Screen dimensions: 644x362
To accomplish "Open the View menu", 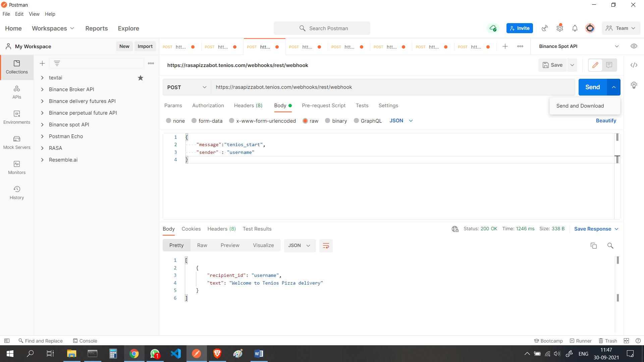I will click(x=34, y=14).
